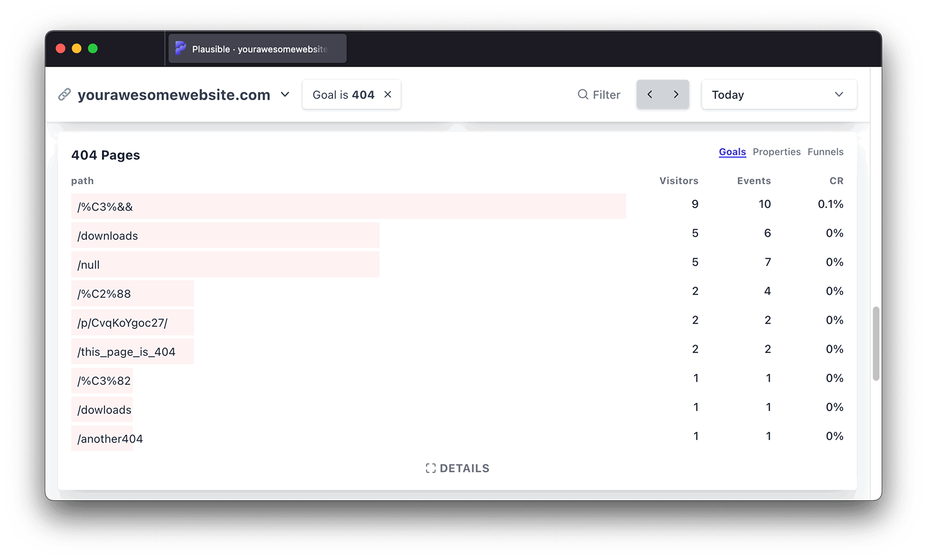927x560 pixels.
Task: Switch to the Funnels tab
Action: (825, 152)
